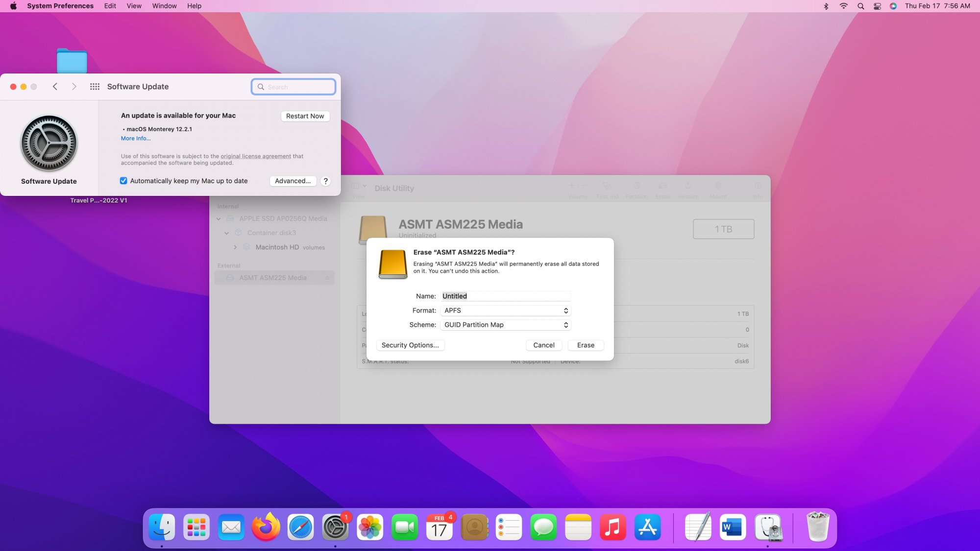Click the Software Update help button
980x551 pixels.
325,181
